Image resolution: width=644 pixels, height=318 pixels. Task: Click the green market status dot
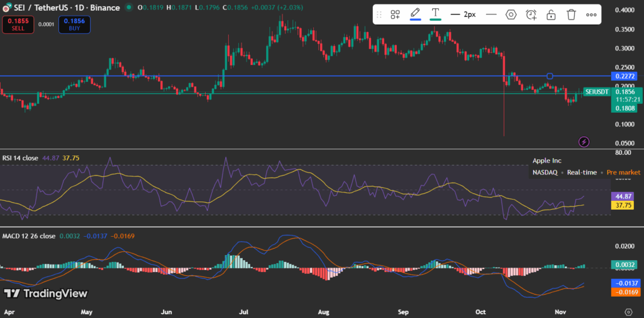click(129, 8)
